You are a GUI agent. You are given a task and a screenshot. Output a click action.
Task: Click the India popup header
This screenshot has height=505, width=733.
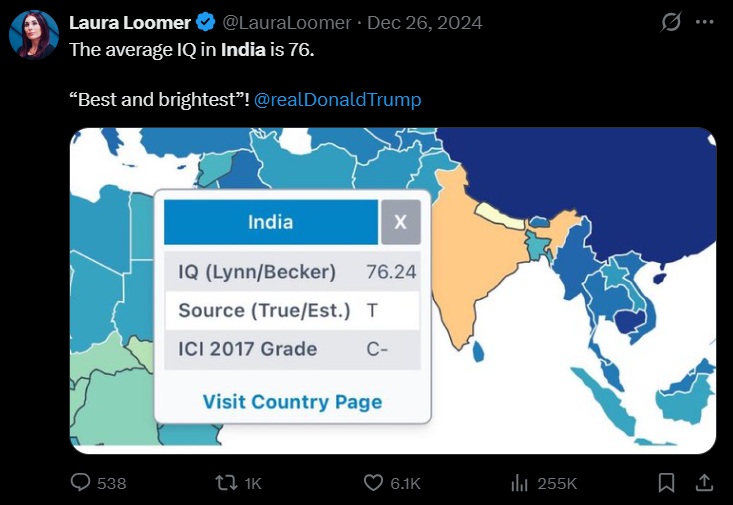pyautogui.click(x=271, y=222)
